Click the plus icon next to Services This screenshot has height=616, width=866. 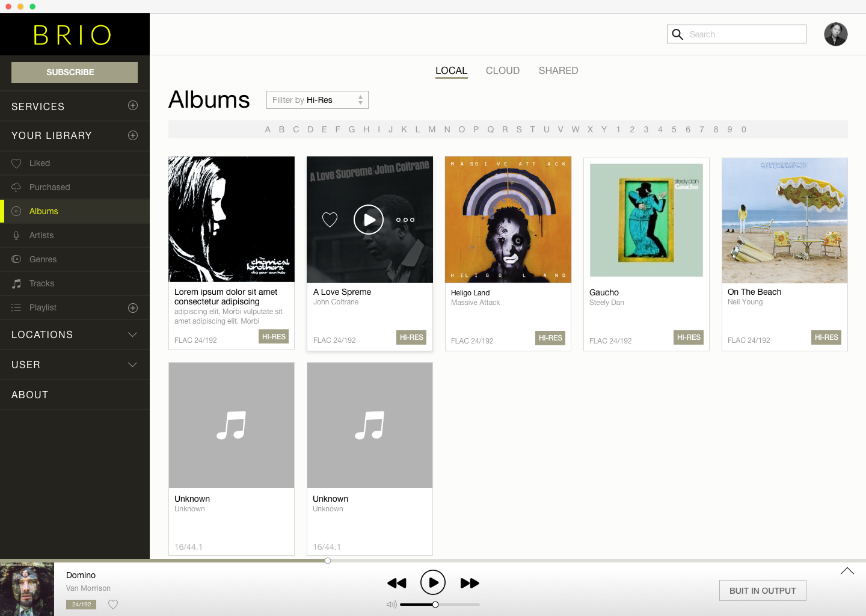tap(133, 106)
